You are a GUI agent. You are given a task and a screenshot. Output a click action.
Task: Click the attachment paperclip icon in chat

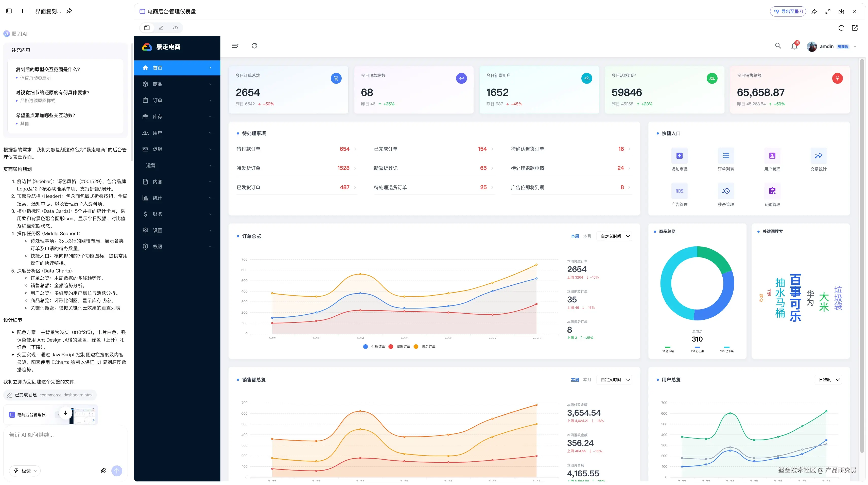pyautogui.click(x=103, y=471)
